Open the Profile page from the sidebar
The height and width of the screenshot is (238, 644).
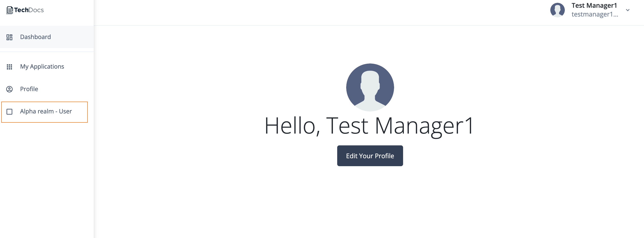[x=29, y=89]
